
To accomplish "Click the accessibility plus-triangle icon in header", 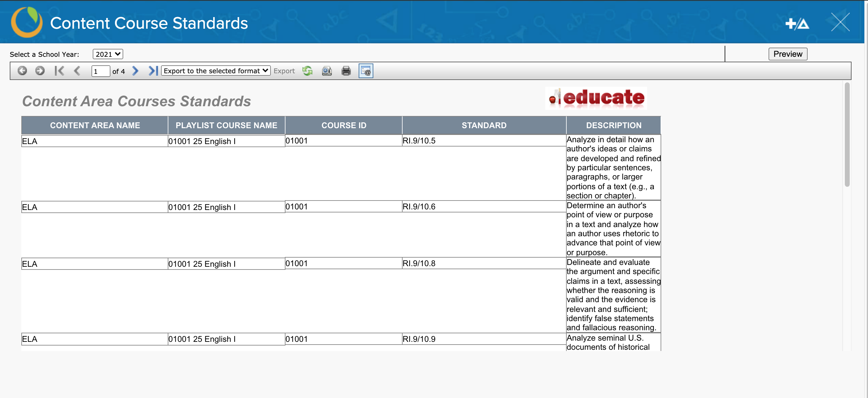I will pos(797,24).
